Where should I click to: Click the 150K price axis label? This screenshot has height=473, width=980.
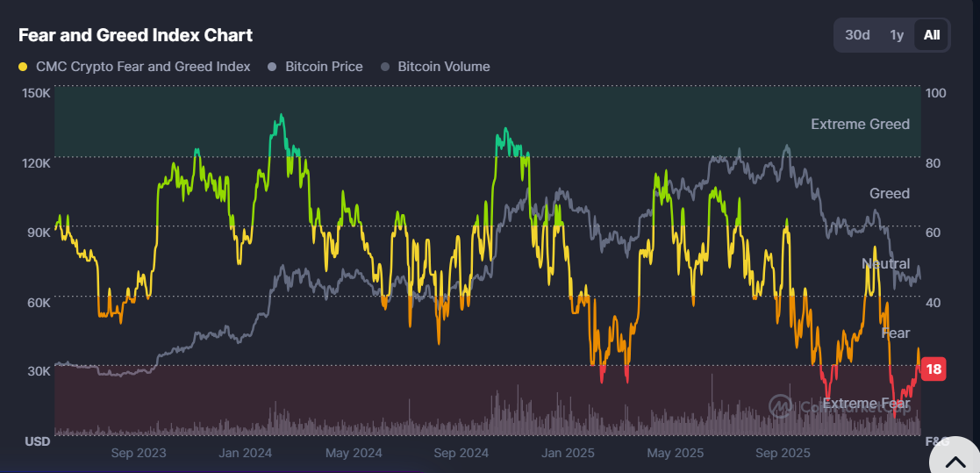pyautogui.click(x=36, y=93)
